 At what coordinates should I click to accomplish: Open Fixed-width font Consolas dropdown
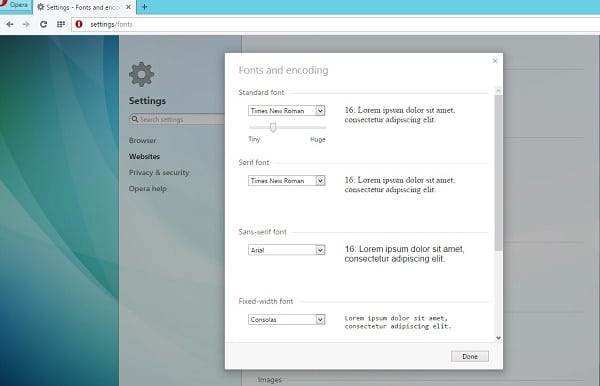(x=287, y=319)
